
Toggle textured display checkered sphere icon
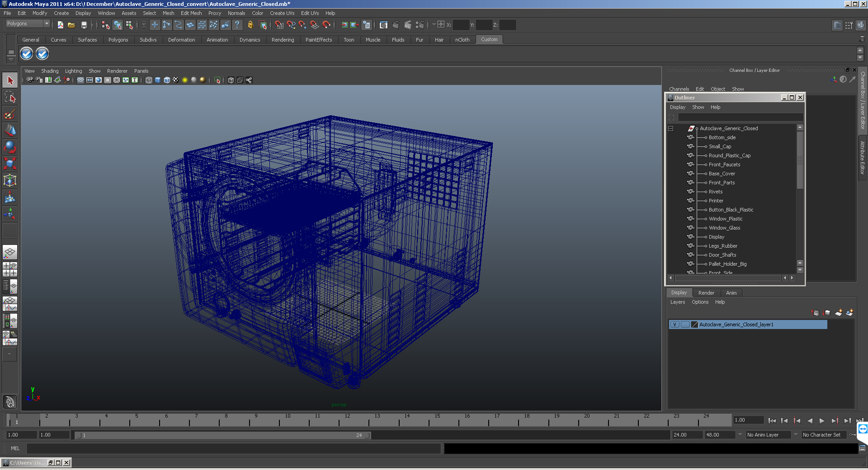(176, 80)
